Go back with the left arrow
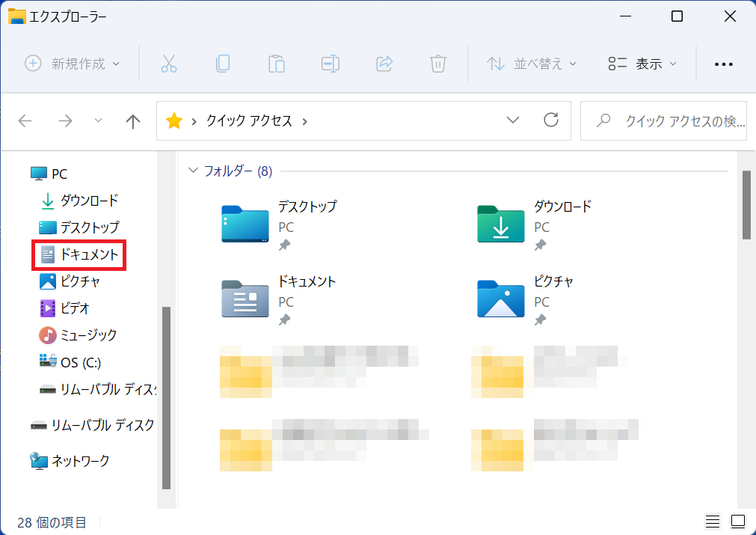Image resolution: width=756 pixels, height=535 pixels. pyautogui.click(x=25, y=120)
